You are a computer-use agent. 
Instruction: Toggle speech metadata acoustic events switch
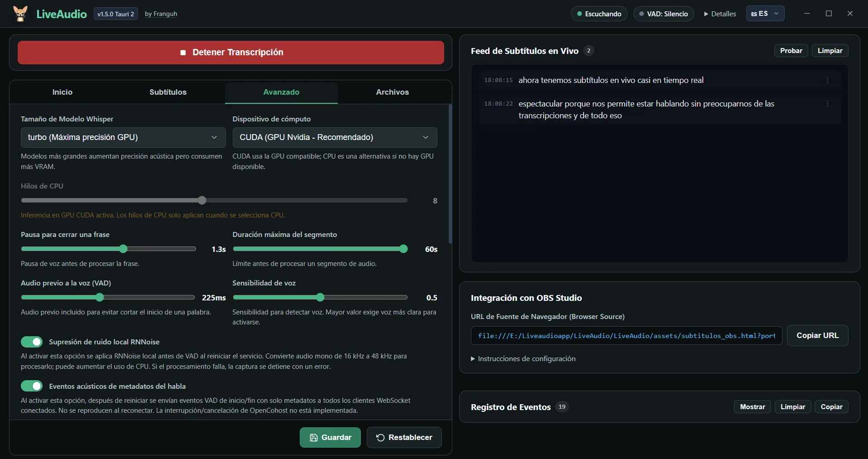[x=32, y=386]
